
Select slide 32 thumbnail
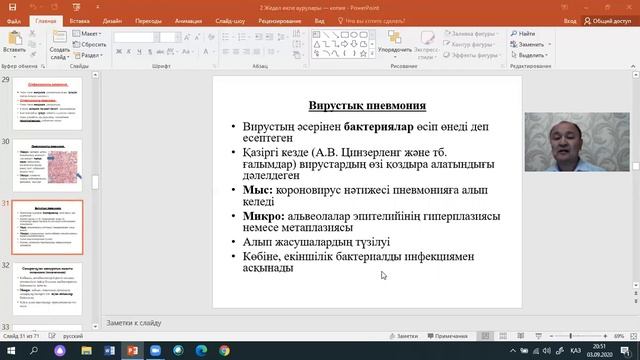pos(47,289)
